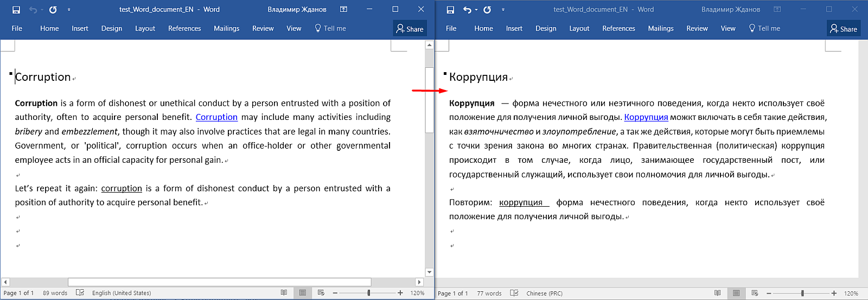Click blue Corruption hyperlink in English text

[216, 117]
